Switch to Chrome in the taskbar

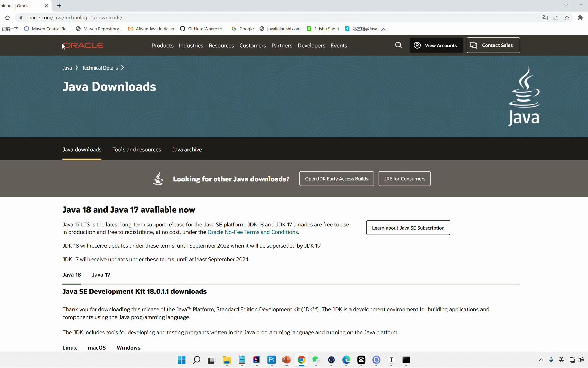(x=301, y=360)
